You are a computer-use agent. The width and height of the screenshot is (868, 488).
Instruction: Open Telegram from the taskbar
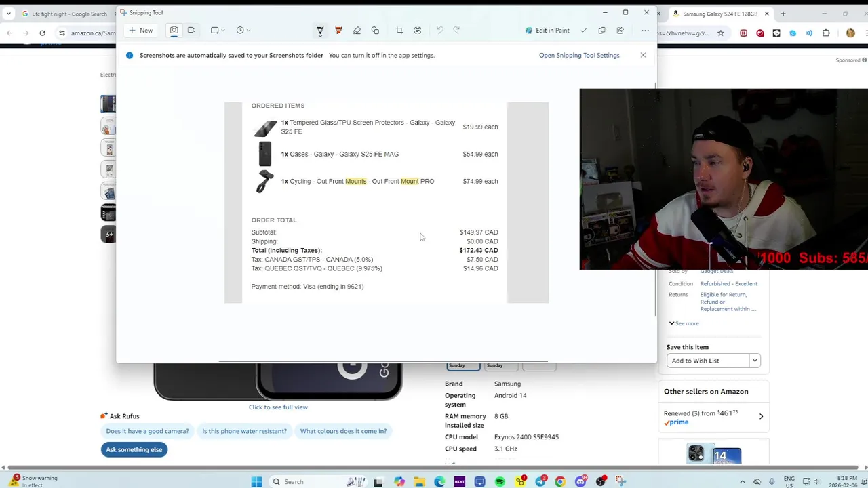[540, 482]
